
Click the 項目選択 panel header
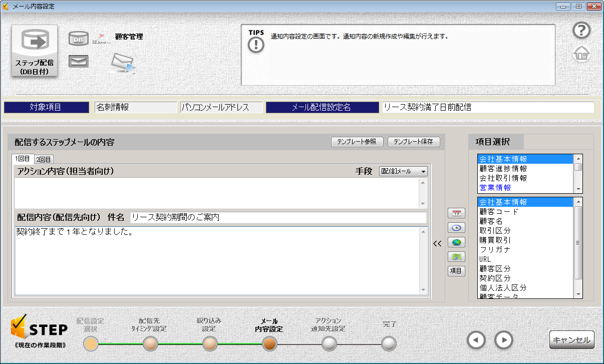click(x=496, y=142)
